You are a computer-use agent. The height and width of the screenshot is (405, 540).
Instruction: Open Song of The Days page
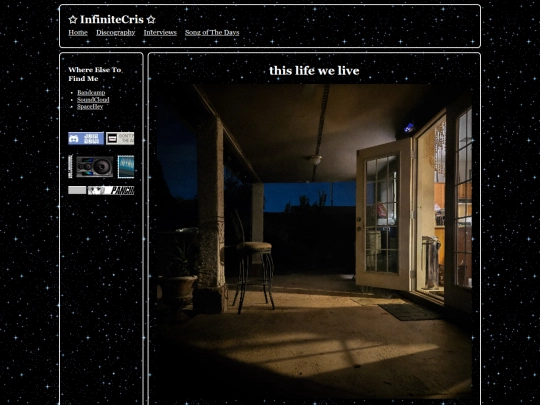click(x=212, y=32)
